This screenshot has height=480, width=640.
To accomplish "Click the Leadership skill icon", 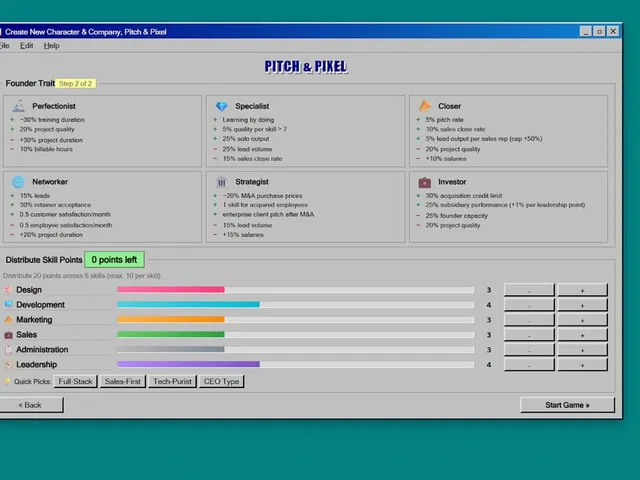I will pyautogui.click(x=8, y=364).
